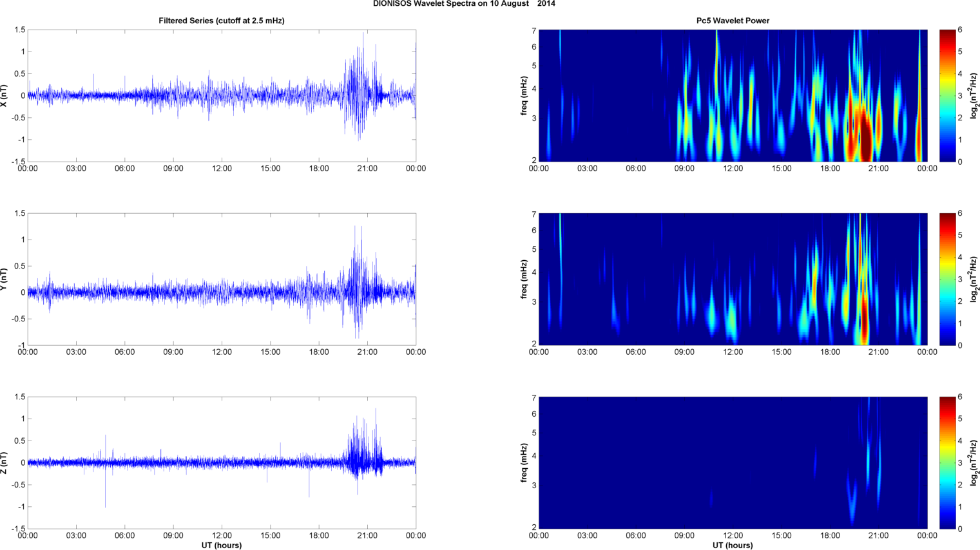Click the 6 tick on top color bar
The image size is (980, 550).
click(x=960, y=30)
